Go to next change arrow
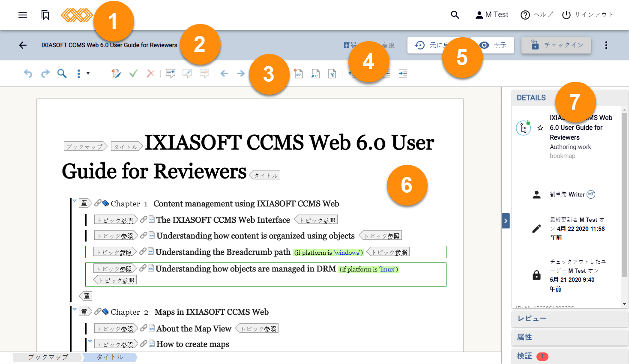629x364 pixels. pos(241,74)
